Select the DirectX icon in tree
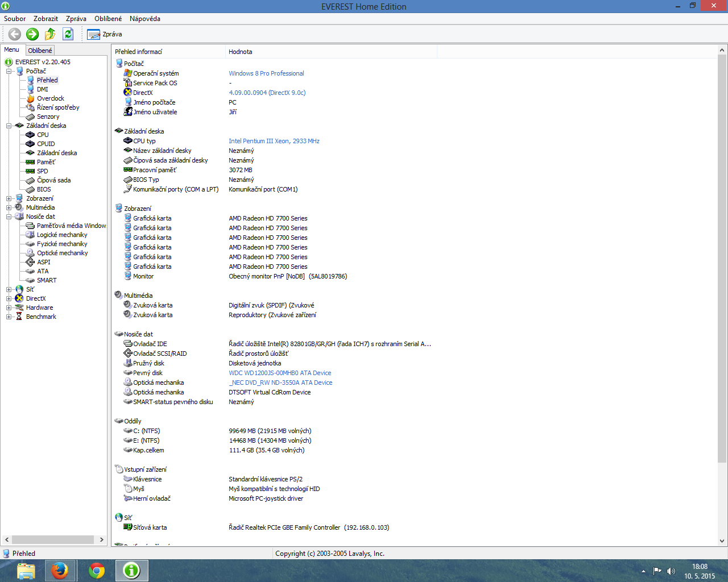This screenshot has height=582, width=728. tap(19, 298)
